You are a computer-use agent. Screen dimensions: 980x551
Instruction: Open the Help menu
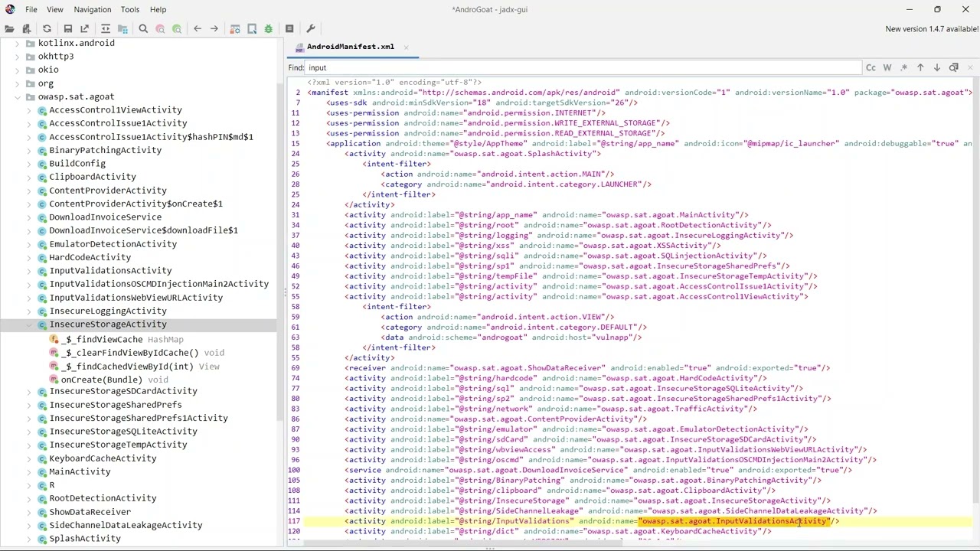tap(158, 9)
